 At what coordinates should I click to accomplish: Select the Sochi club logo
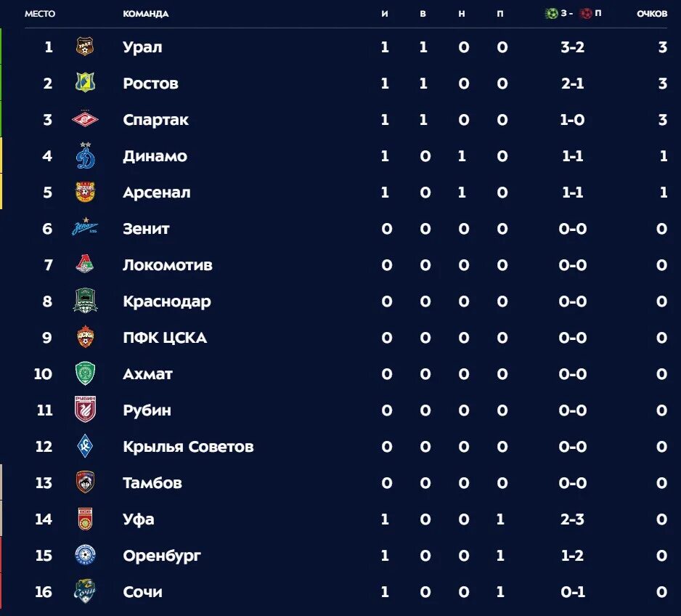(x=85, y=591)
